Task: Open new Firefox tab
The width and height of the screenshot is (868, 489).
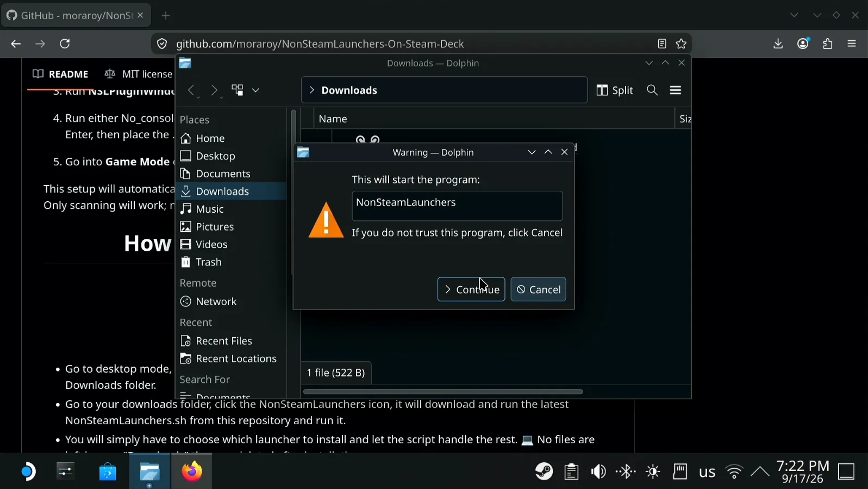Action: [x=166, y=16]
